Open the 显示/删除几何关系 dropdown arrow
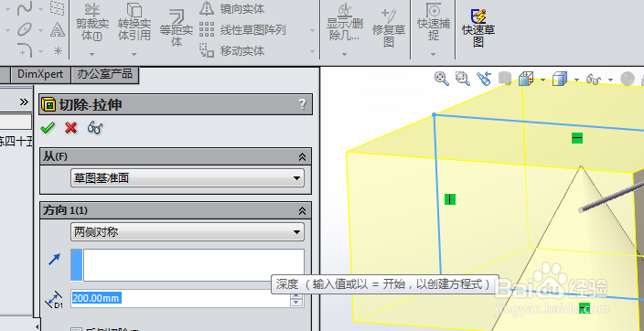 click(344, 54)
